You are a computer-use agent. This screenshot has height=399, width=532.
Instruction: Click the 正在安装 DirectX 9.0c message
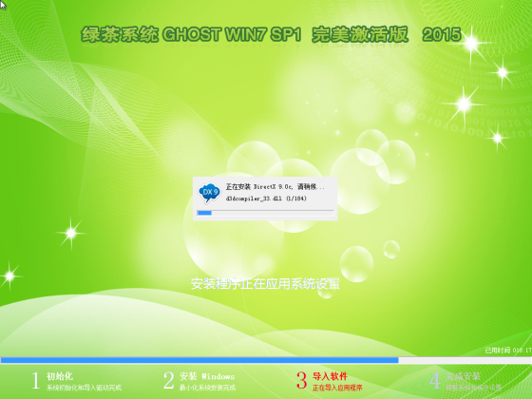[275, 186]
